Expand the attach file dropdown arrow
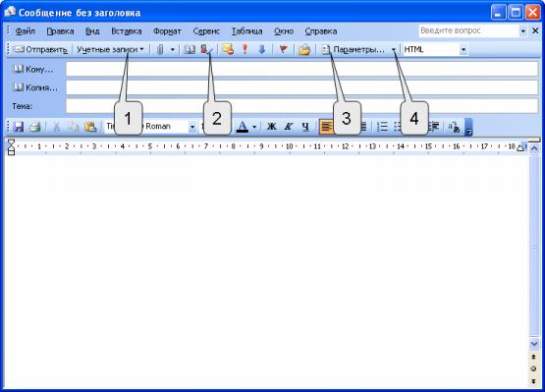Screen dimensions: 545x392 173,50
